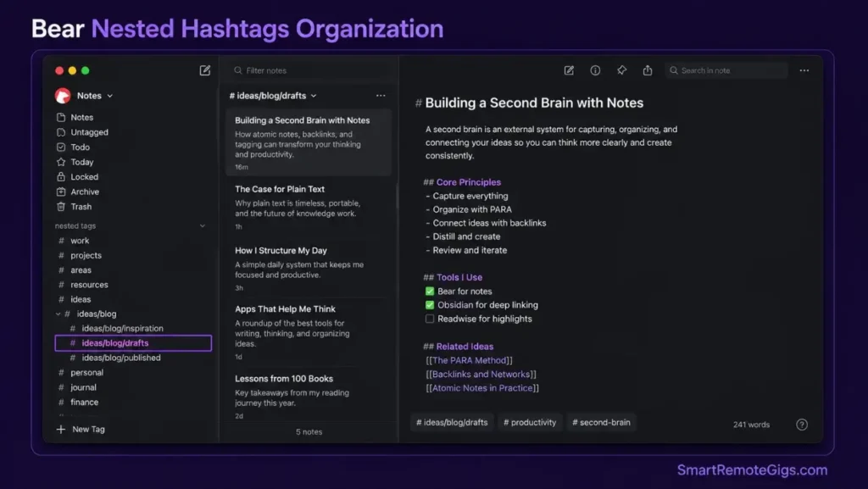Open The Case for Plain Text note

(309, 207)
